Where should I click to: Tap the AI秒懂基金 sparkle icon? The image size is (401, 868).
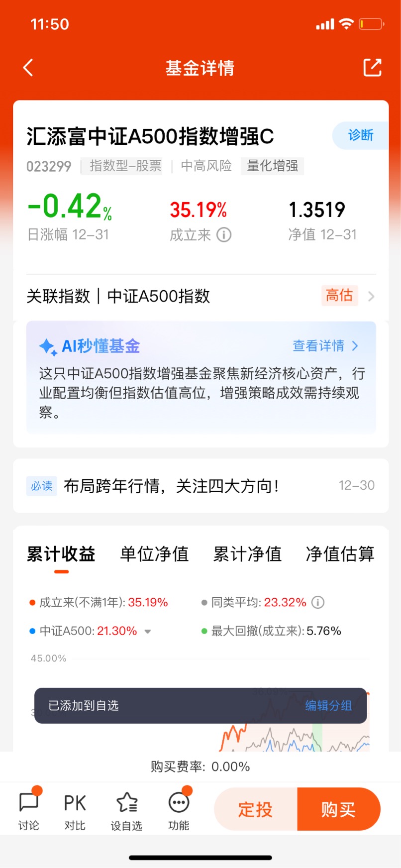point(48,347)
